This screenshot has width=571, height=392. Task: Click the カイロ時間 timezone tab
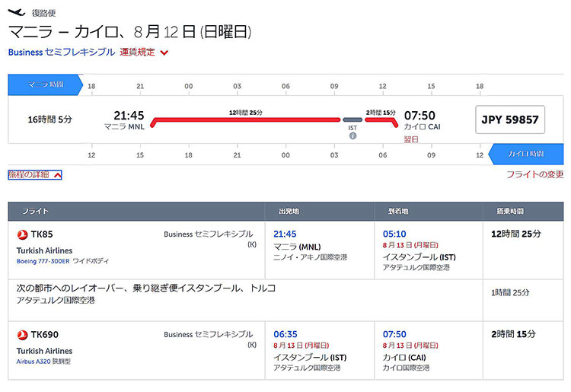(x=526, y=154)
